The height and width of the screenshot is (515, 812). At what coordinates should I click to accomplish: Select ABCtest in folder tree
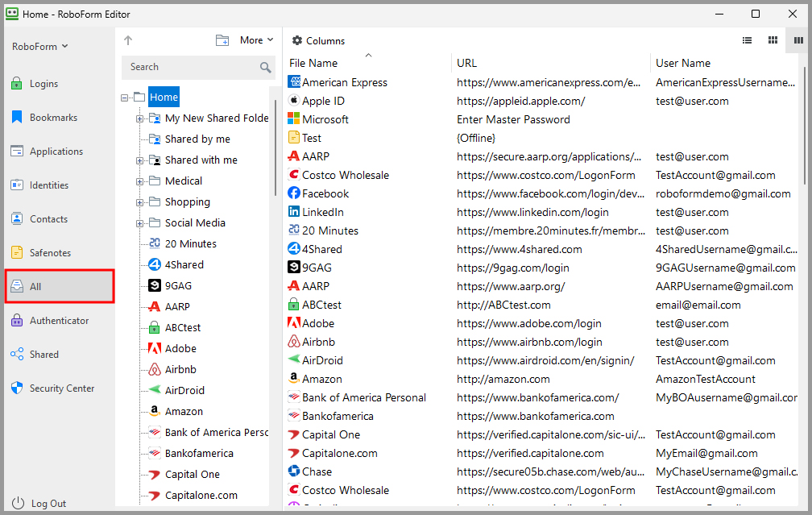[183, 327]
